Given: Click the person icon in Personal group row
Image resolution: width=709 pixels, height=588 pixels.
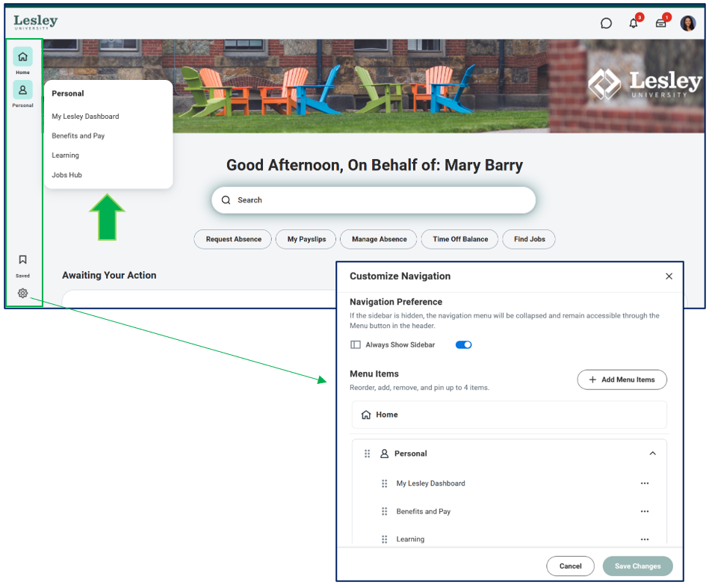Looking at the screenshot, I should pos(384,454).
